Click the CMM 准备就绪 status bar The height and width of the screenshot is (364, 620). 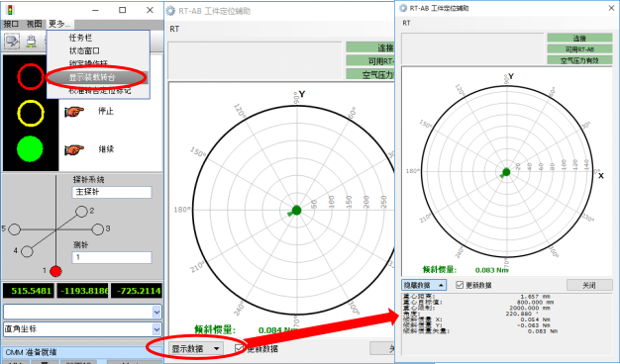pos(82,352)
